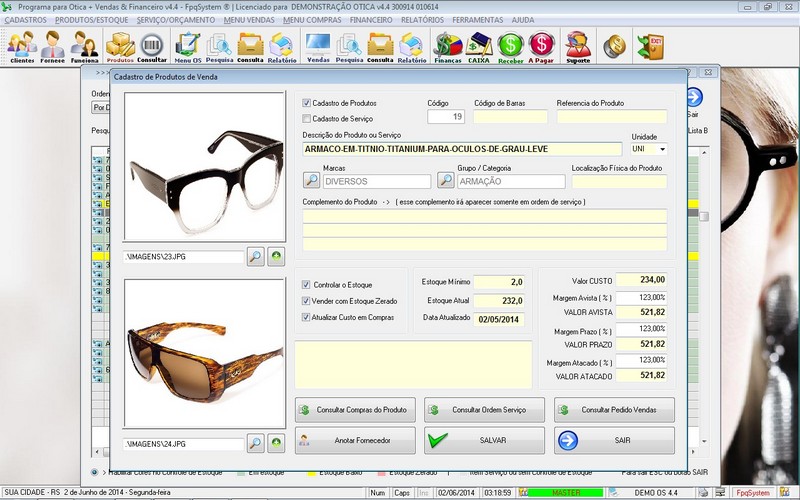
Task: Toggle the Vender com Estoque Zerado checkbox
Action: pyautogui.click(x=306, y=301)
